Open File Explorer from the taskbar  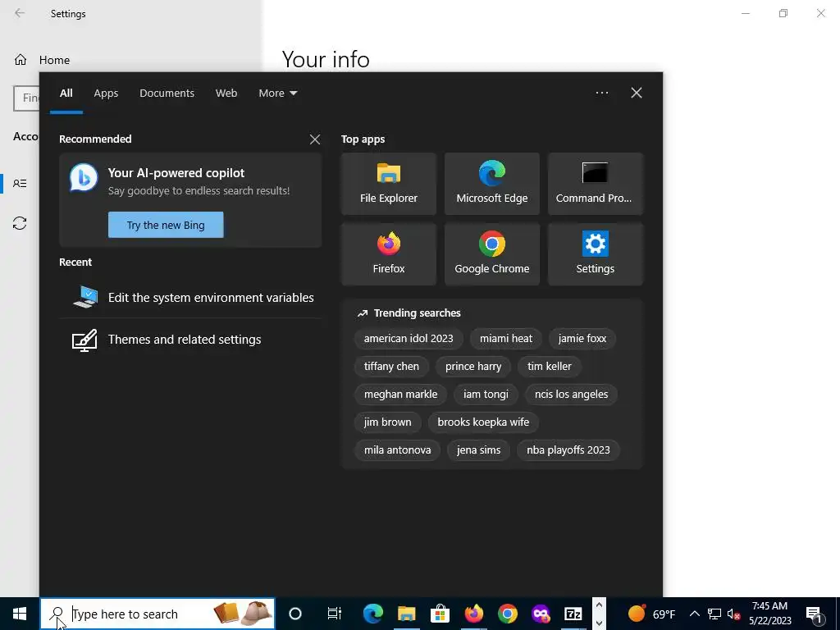click(x=407, y=614)
